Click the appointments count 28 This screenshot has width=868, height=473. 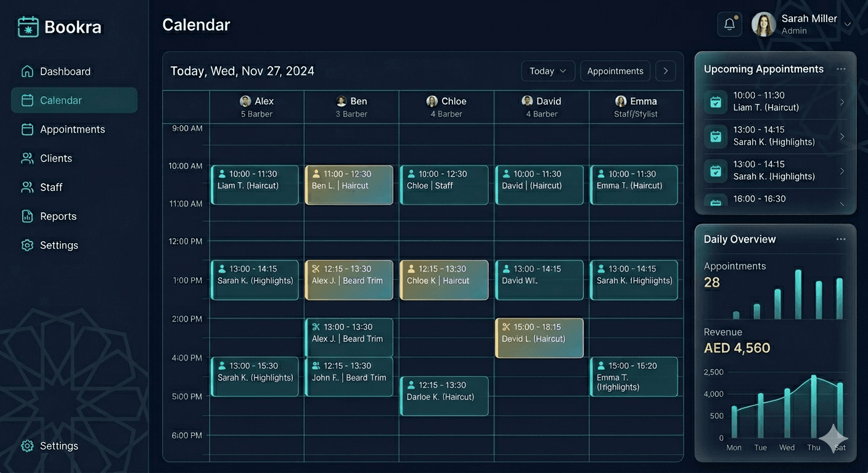(x=712, y=282)
